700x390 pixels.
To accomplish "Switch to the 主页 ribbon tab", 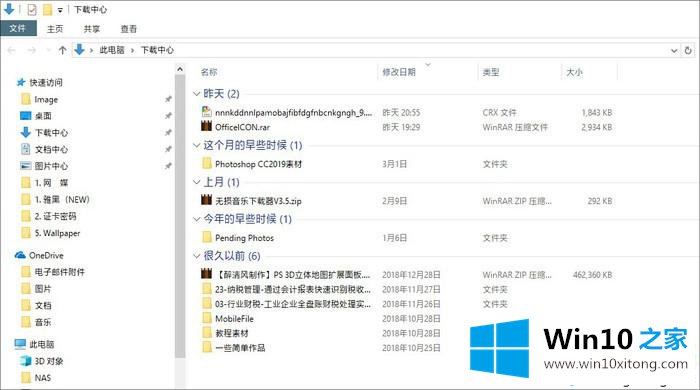I will [x=55, y=29].
